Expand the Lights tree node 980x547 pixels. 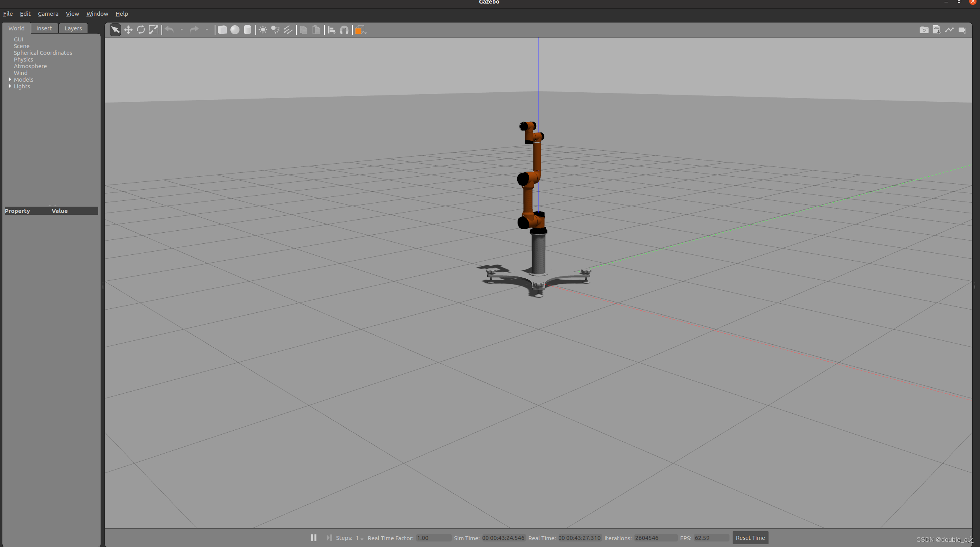pos(10,86)
